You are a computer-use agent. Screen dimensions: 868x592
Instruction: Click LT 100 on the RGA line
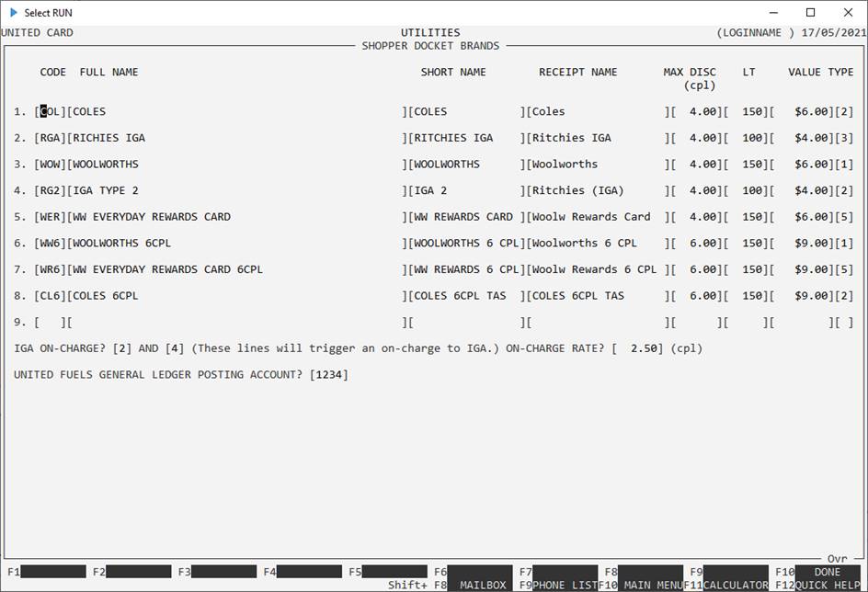point(747,138)
